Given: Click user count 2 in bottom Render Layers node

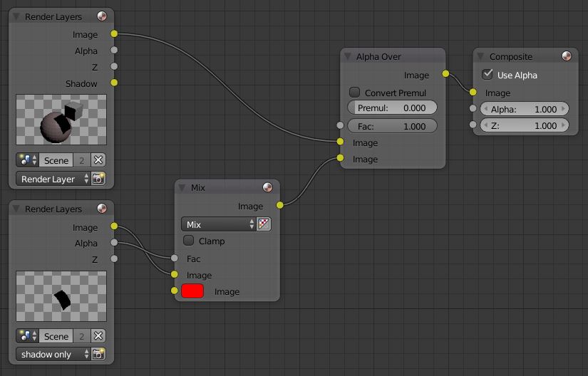Looking at the screenshot, I should coord(82,336).
